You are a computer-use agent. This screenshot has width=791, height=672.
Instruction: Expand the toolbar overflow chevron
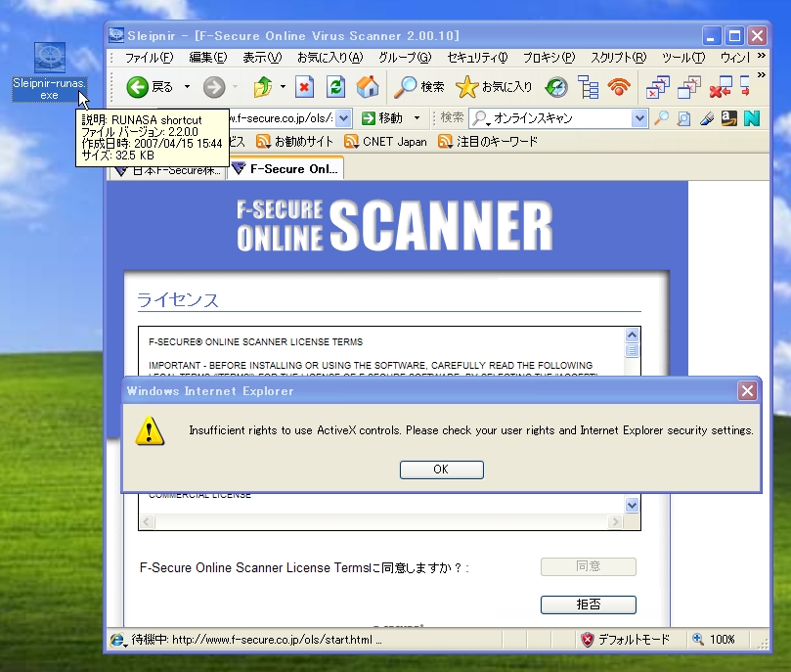coord(762,75)
